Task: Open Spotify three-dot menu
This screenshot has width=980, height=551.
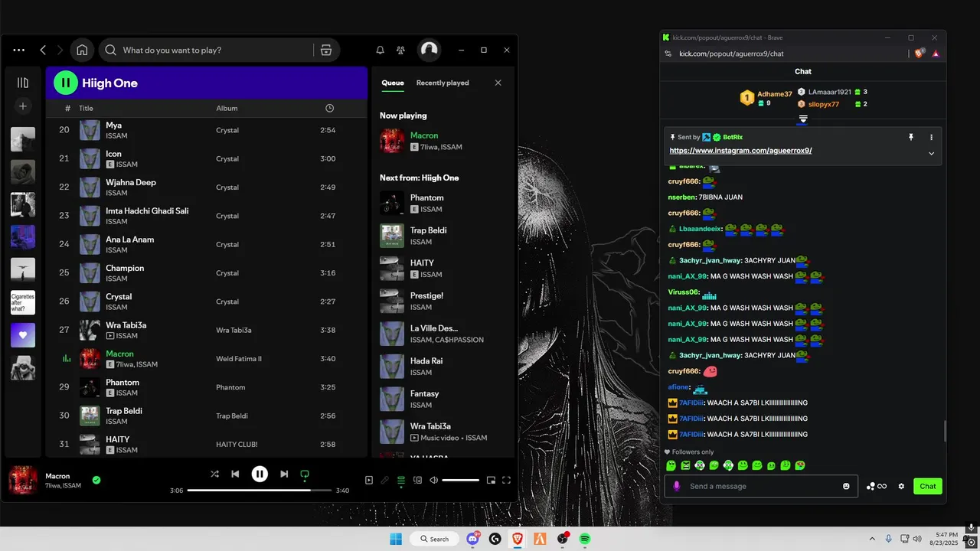Action: coord(19,50)
